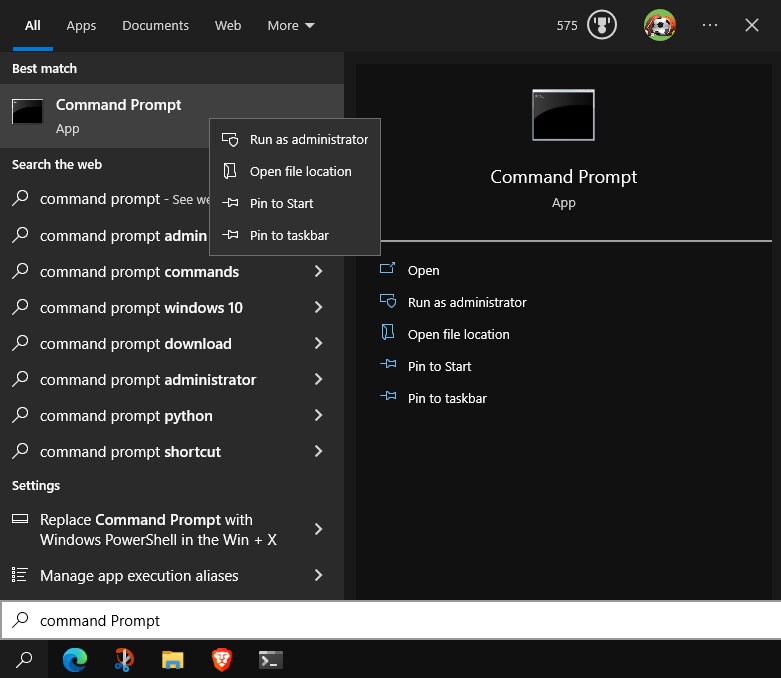Screen dimensions: 781x678
Task: Click the search box containing 'command Prompt'
Action: coord(390,620)
